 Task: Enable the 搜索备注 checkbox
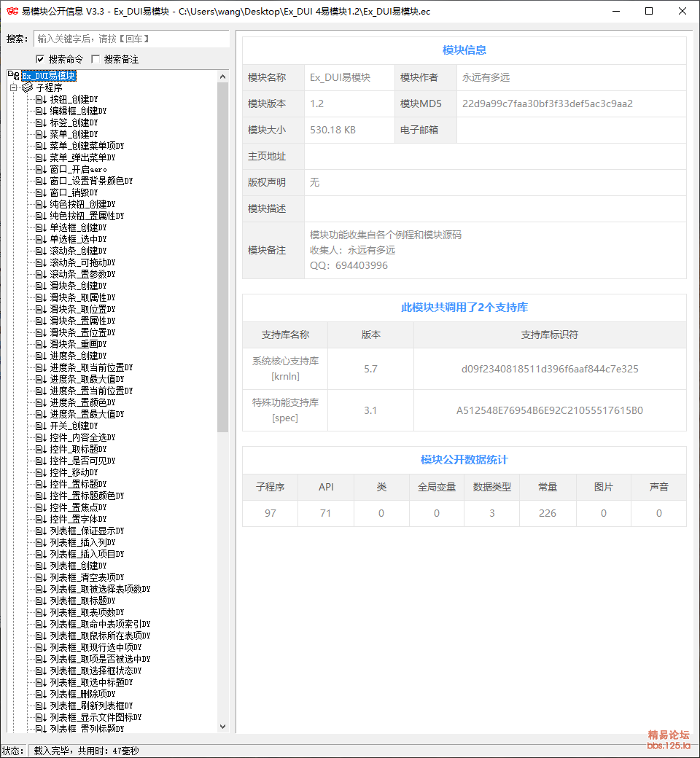96,59
